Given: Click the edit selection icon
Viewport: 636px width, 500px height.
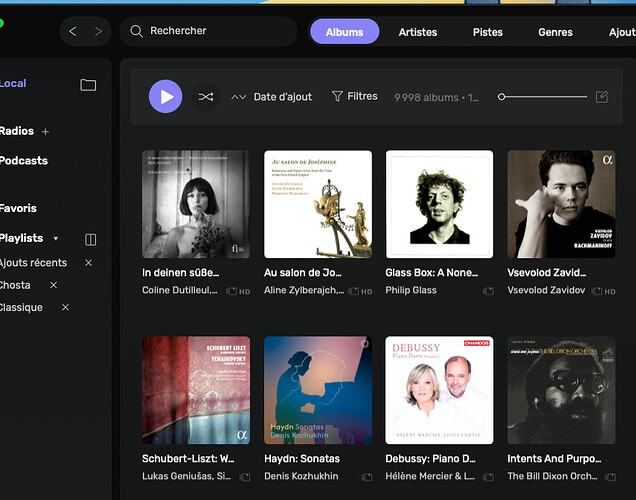Looking at the screenshot, I should pyautogui.click(x=602, y=97).
